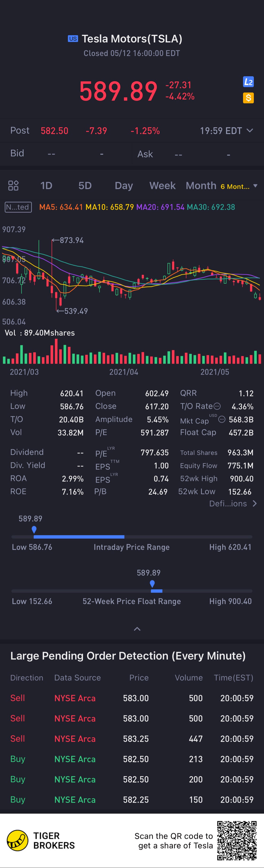
Task: Tap the yellow dollar sign badge
Action: pos(248,98)
